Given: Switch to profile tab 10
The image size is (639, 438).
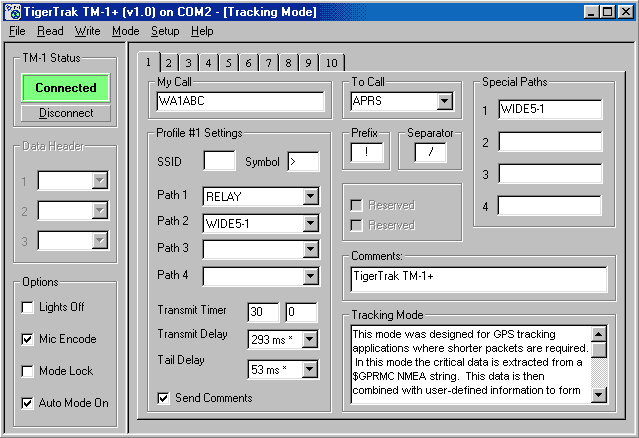Looking at the screenshot, I should (x=331, y=63).
